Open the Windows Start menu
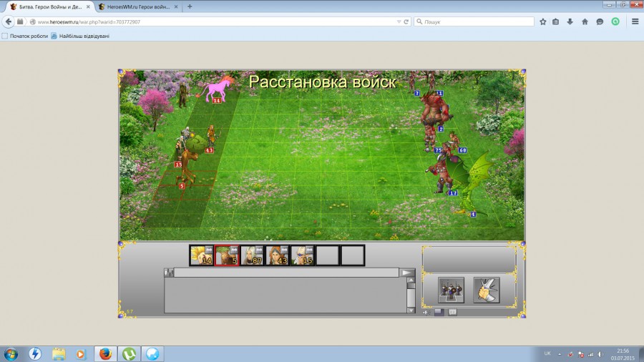 (x=11, y=354)
